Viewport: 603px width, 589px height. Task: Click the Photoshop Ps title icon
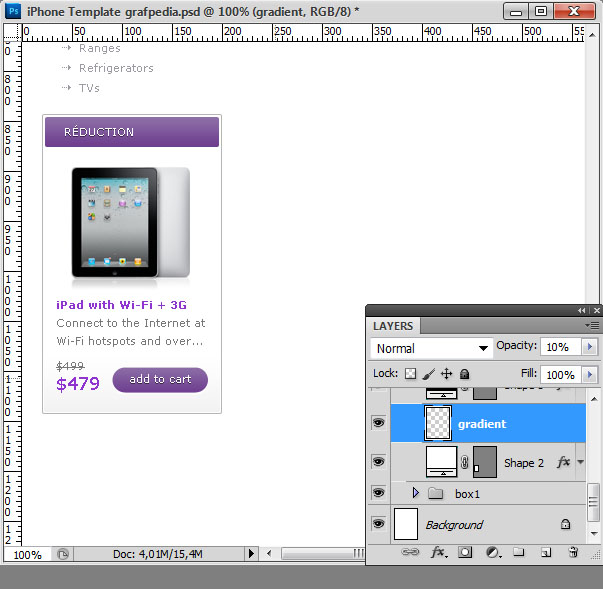point(13,11)
